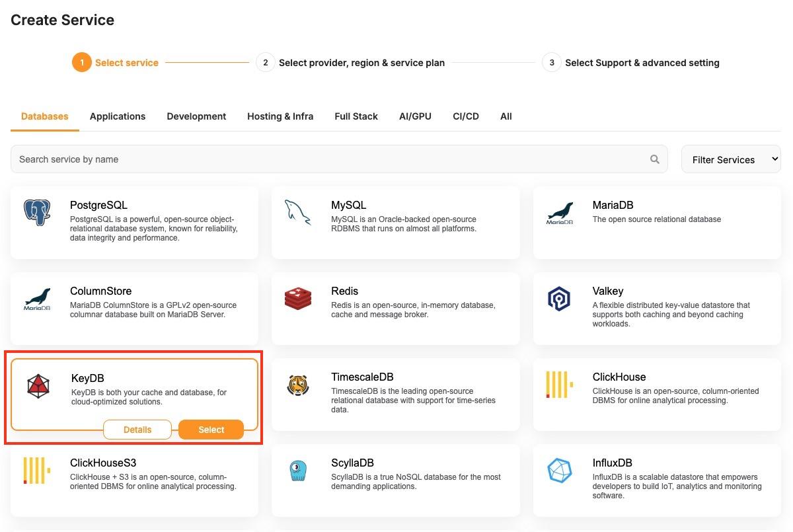The width and height of the screenshot is (793, 532).
Task: Click the MySQL dolphin icon
Action: click(297, 213)
